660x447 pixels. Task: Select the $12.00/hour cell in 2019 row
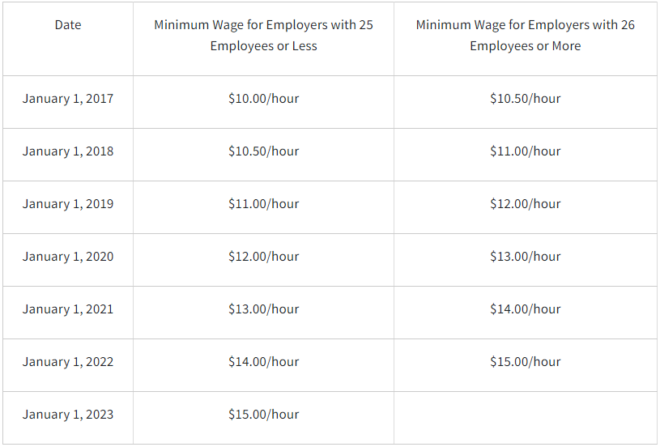pos(525,204)
